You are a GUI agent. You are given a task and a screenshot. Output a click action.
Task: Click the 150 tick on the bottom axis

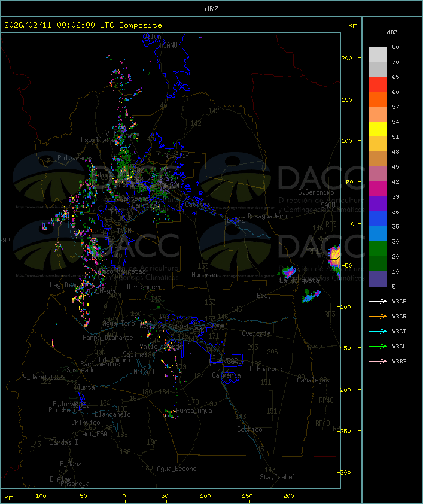tap(247, 496)
